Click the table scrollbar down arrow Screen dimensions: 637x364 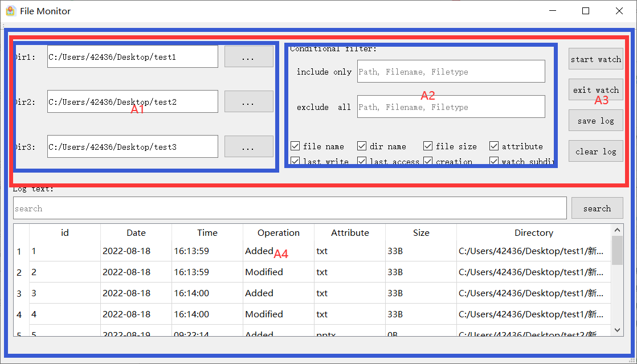tap(618, 330)
